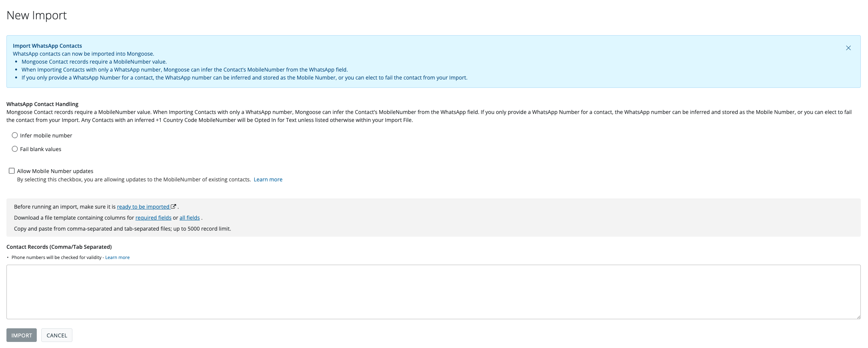Grab the text area resize handle
The height and width of the screenshot is (348, 868).
[x=858, y=317]
